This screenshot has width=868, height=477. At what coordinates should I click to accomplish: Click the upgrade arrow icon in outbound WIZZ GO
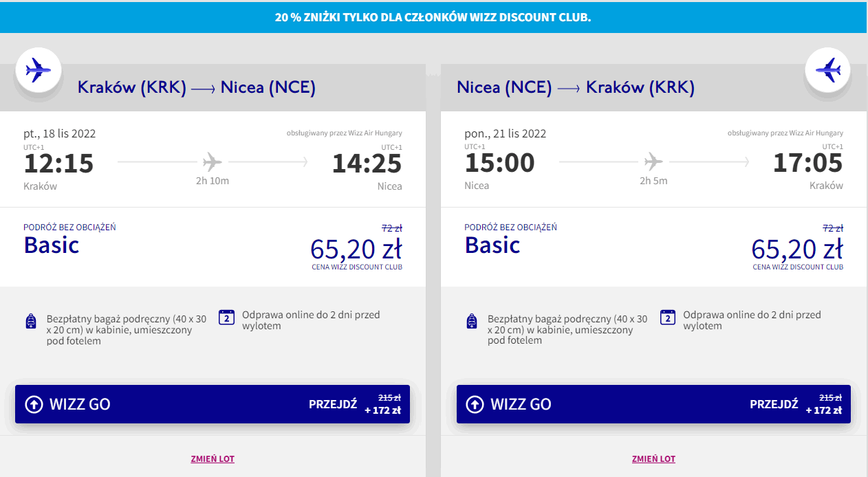click(x=34, y=404)
